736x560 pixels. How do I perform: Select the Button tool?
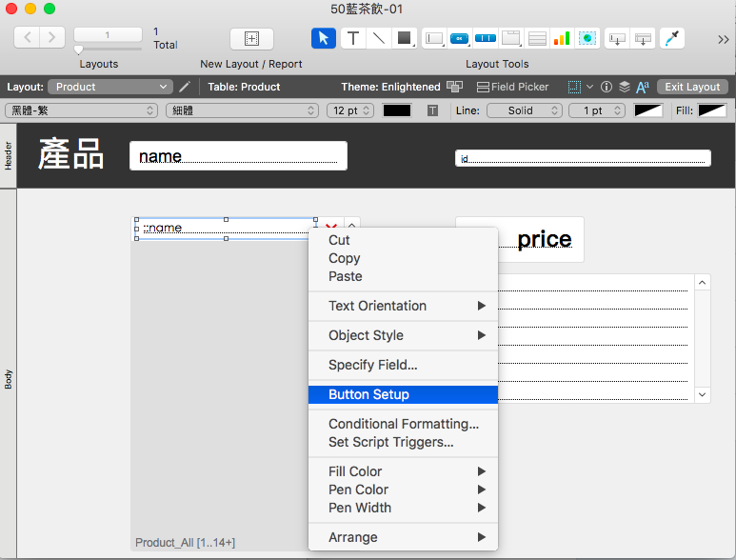click(459, 38)
